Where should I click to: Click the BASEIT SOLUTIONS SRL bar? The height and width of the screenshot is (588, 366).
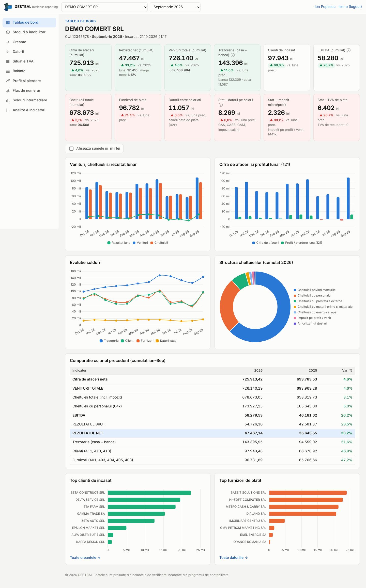(x=308, y=493)
